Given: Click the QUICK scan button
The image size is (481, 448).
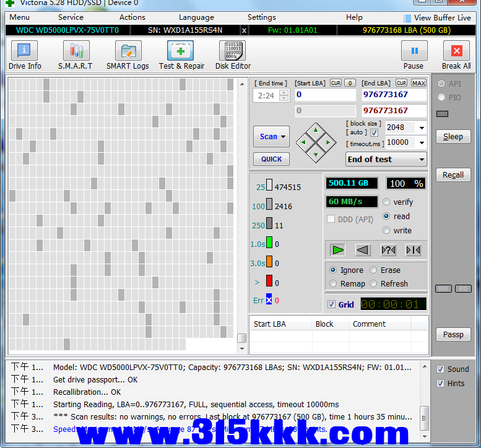Looking at the screenshot, I should pyautogui.click(x=272, y=159).
